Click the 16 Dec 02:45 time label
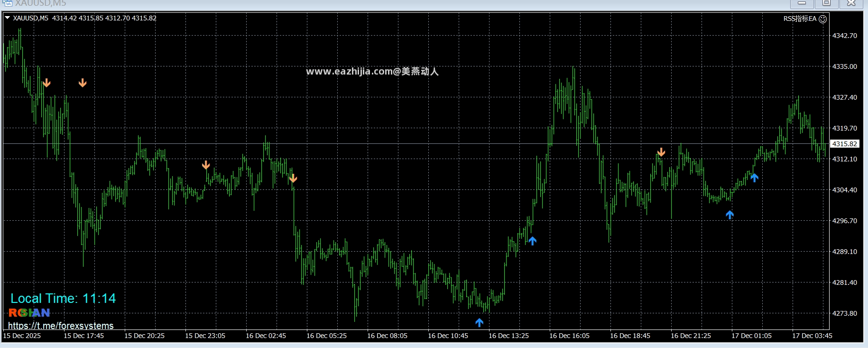868x348 pixels. 266,336
